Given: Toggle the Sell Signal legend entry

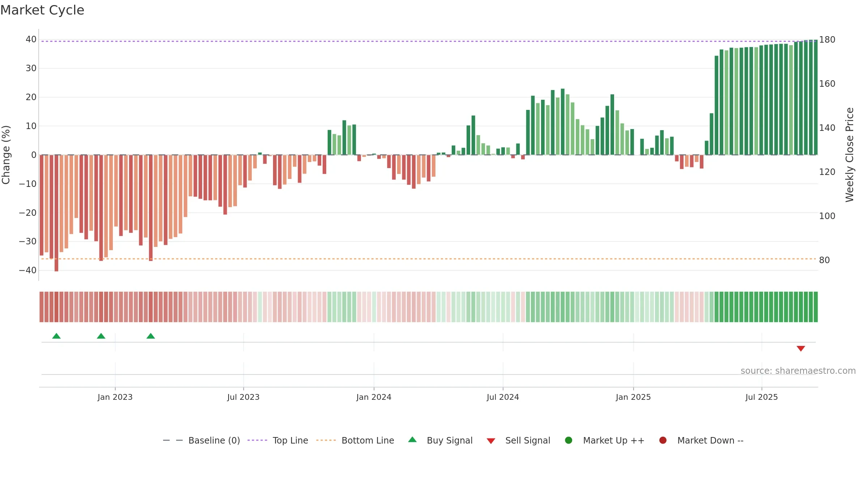Looking at the screenshot, I should pyautogui.click(x=518, y=440).
